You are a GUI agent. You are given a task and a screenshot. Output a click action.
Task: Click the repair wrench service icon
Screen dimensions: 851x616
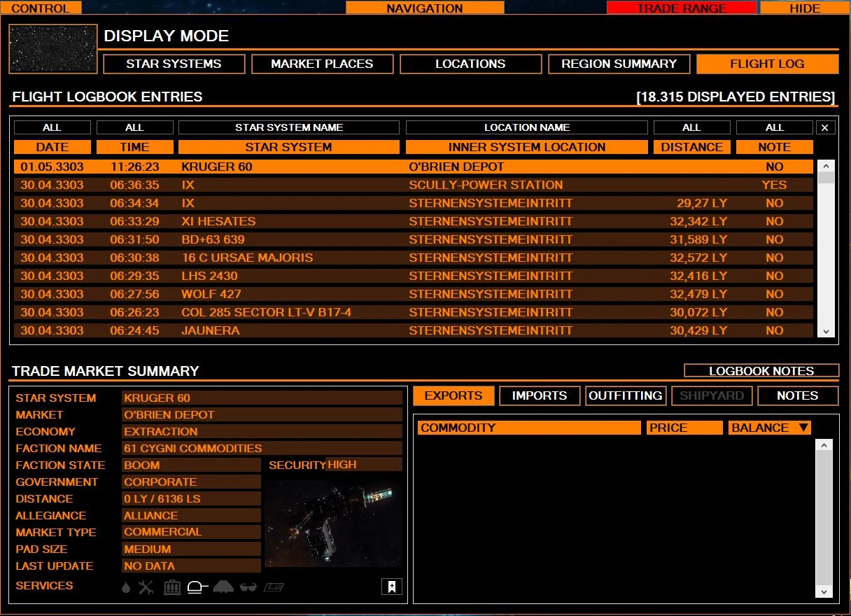click(x=146, y=588)
